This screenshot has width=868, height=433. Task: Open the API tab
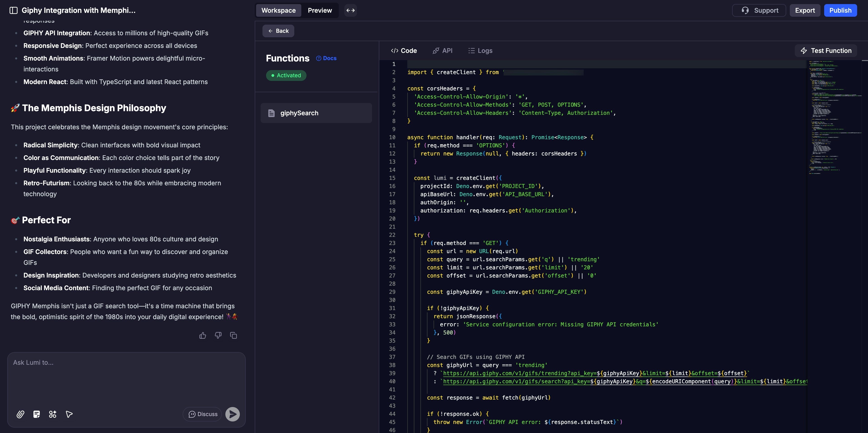[x=442, y=51]
